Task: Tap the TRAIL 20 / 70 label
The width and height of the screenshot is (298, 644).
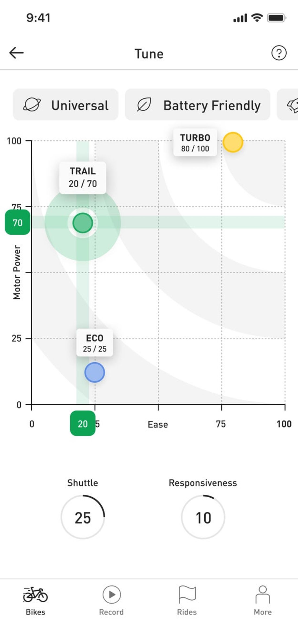Action: click(83, 178)
